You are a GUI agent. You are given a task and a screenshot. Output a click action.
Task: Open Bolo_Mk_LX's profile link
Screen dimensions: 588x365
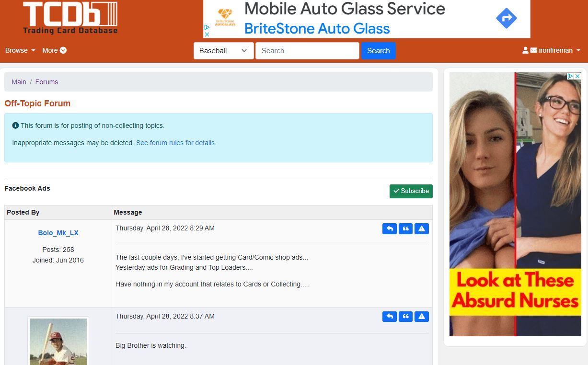[58, 233]
